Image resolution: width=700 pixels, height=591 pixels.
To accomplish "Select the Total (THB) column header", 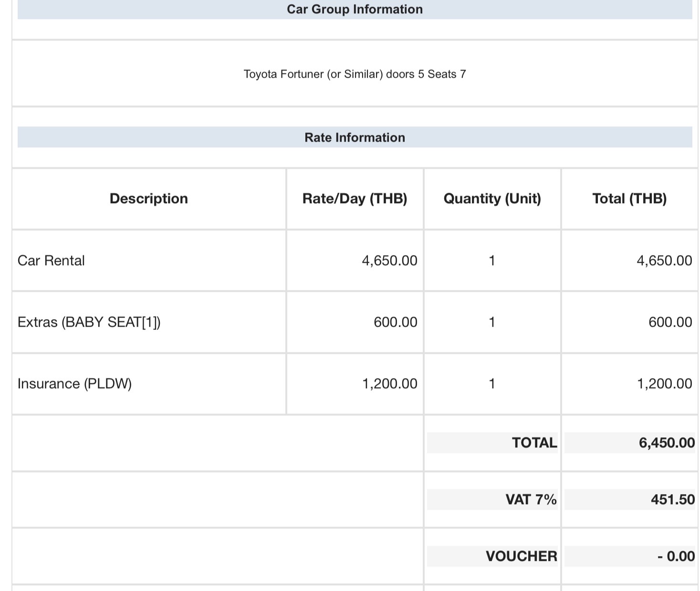I will coord(629,198).
